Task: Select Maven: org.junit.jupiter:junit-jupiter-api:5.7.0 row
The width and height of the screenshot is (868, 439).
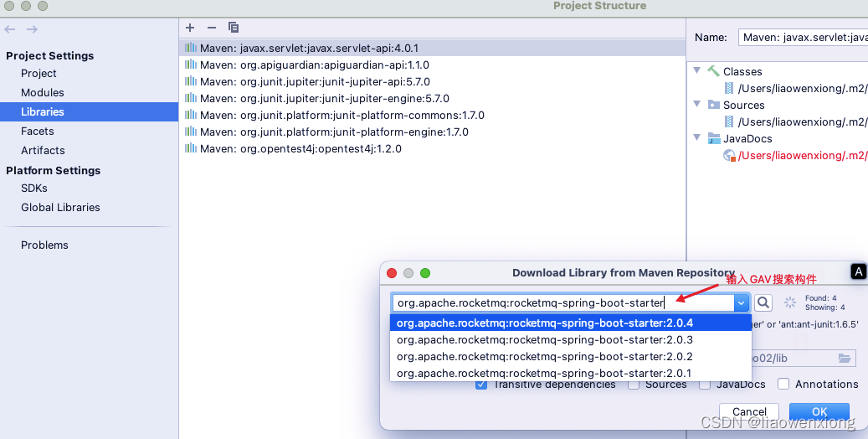Action: click(433, 81)
